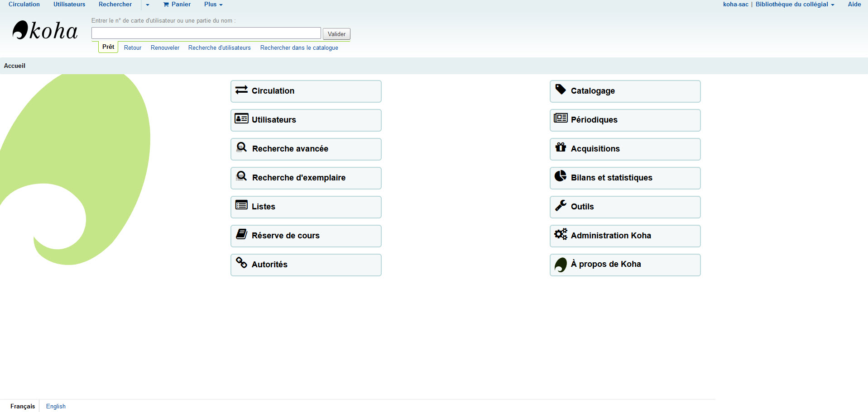Click the Catalogage tag icon
868x412 pixels.
[561, 89]
